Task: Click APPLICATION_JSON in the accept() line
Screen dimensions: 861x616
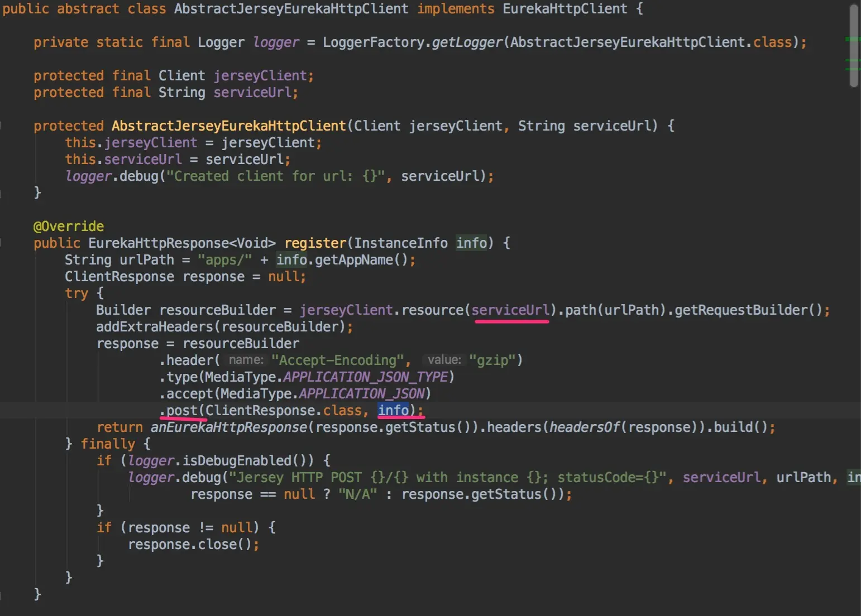Action: 362,394
